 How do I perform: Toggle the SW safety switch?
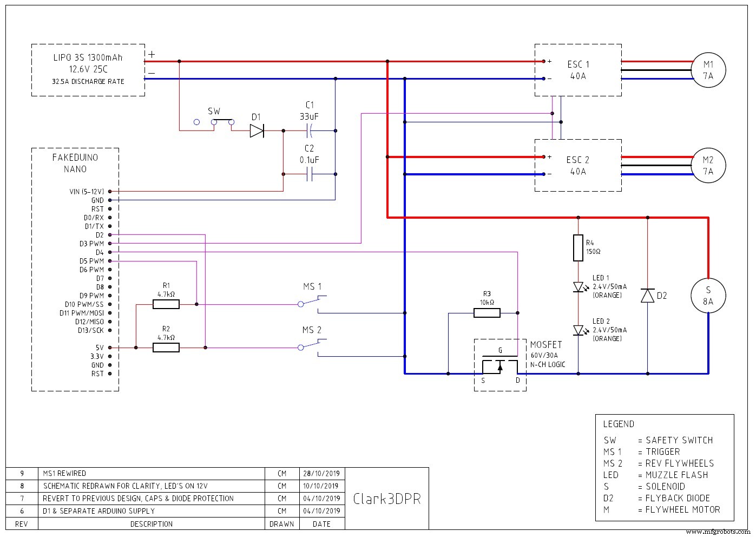pos(214,121)
